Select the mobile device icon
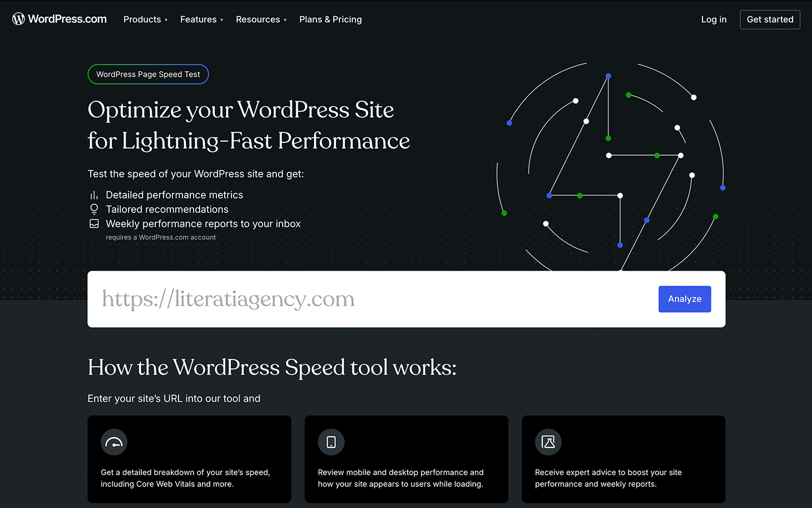This screenshot has width=812, height=508. 331,442
